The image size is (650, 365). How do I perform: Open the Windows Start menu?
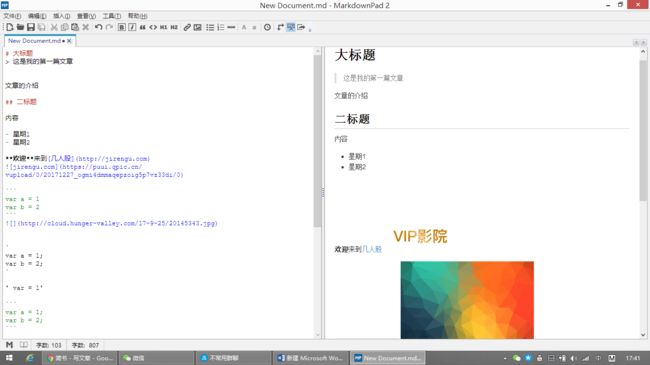coord(9,358)
